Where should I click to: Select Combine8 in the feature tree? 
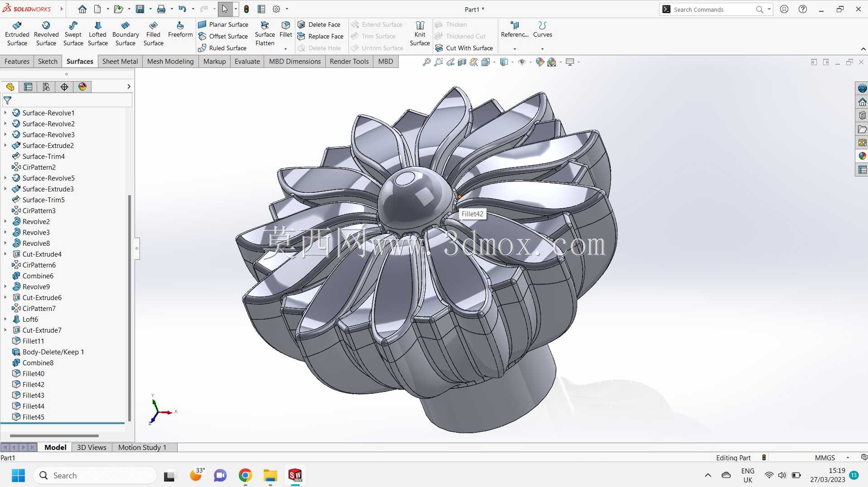(x=38, y=363)
